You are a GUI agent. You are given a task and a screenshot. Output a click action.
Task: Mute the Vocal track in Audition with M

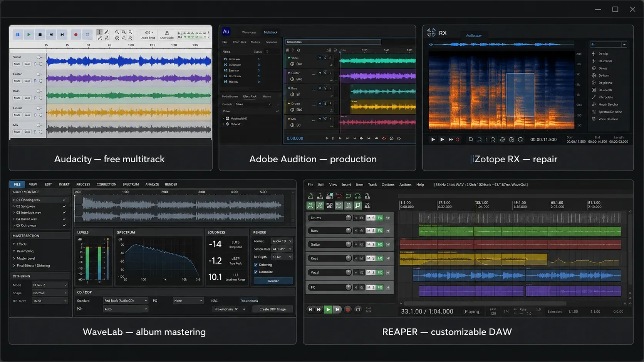pos(320,58)
